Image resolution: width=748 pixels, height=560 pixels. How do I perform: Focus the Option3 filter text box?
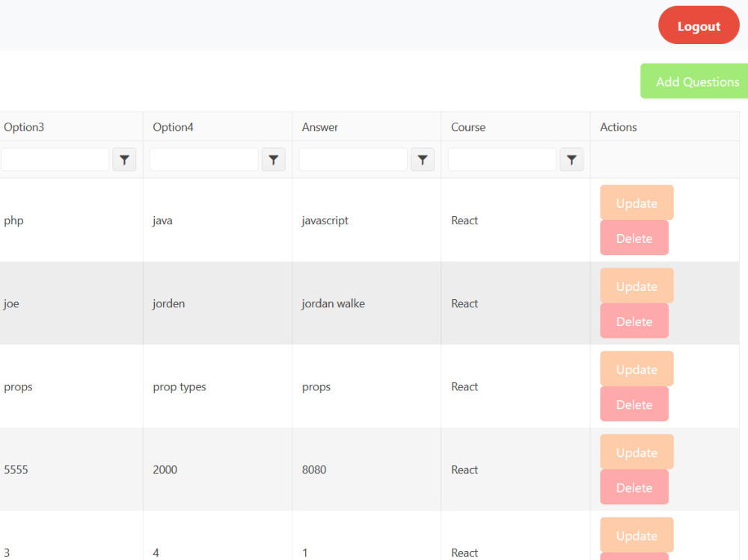click(x=55, y=159)
